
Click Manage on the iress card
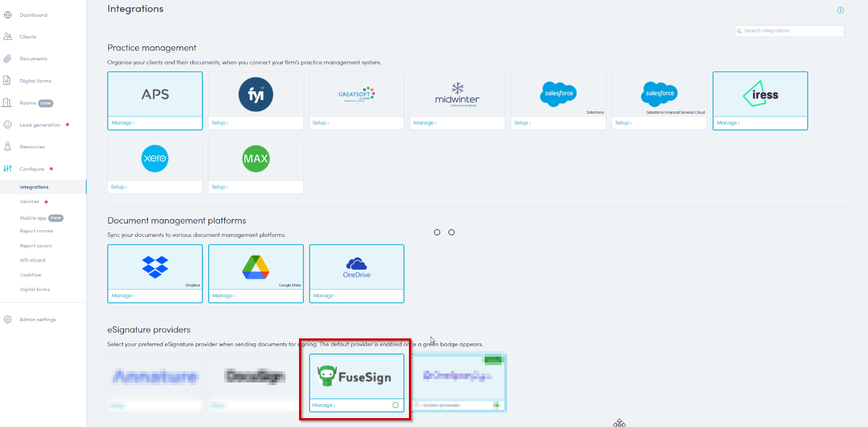(728, 123)
